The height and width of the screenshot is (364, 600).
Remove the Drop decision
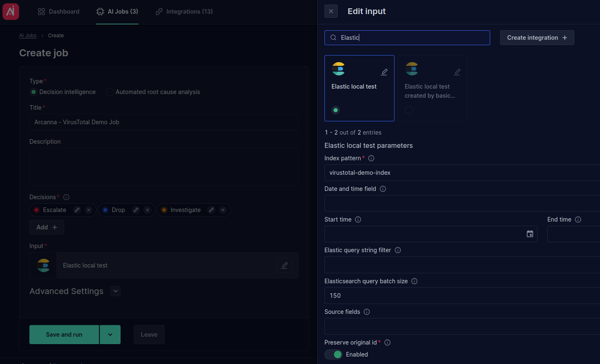tap(148, 210)
